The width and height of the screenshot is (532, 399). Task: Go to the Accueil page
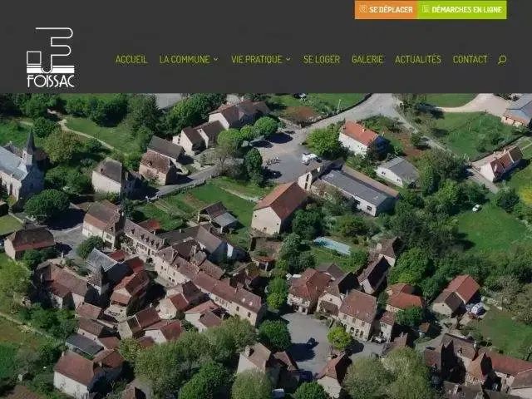click(131, 59)
